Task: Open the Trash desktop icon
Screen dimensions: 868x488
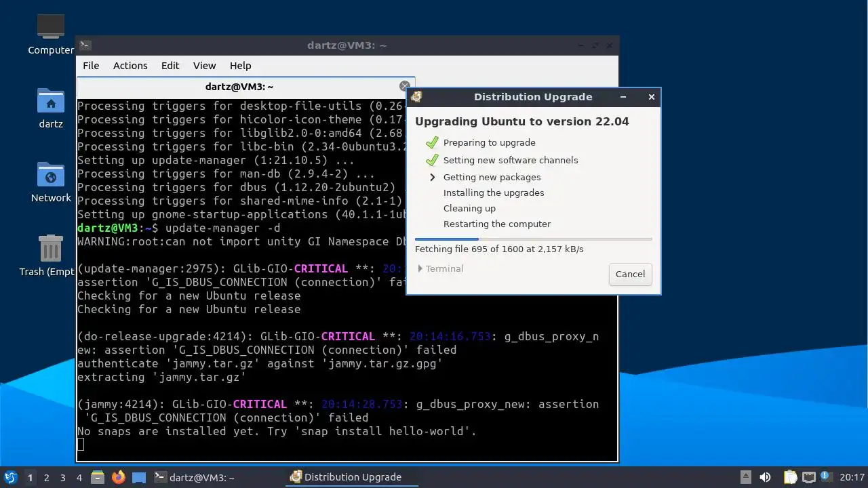Action: [51, 248]
